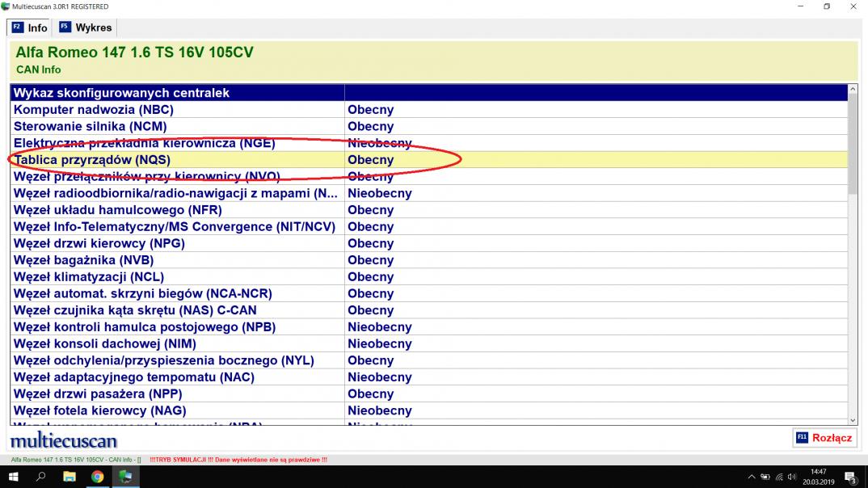The image size is (868, 488).
Task: Open the taskbar clock and date
Action: (818, 477)
